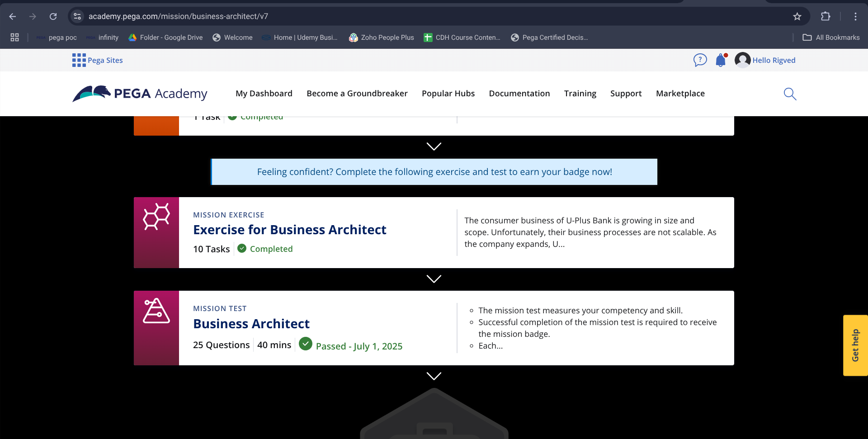Screen dimensions: 868x439
Task: Click the mission exercise hexagon icon
Action: [x=156, y=217]
